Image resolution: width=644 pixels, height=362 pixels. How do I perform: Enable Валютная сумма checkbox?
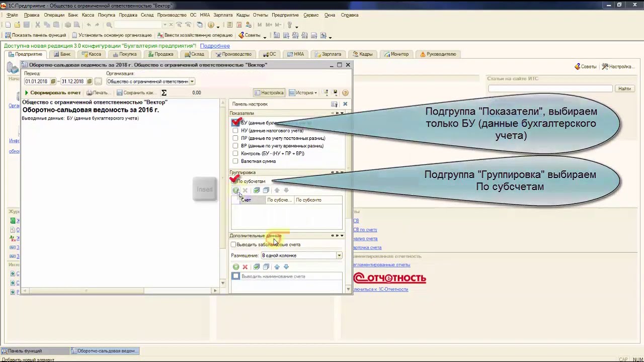[235, 161]
